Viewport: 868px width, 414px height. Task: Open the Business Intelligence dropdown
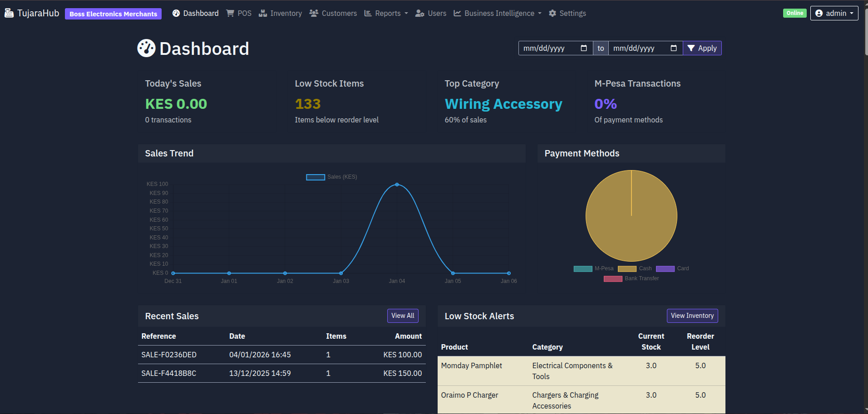(x=497, y=13)
